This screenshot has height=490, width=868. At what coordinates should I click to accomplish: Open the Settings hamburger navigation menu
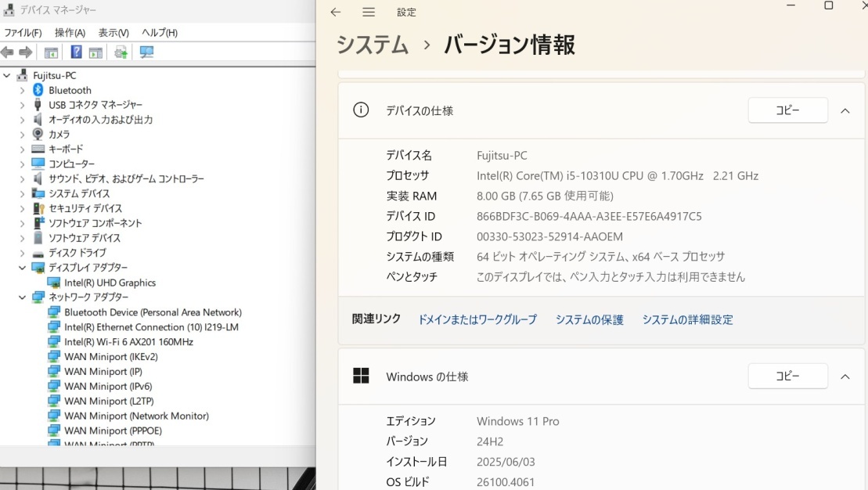[369, 13]
